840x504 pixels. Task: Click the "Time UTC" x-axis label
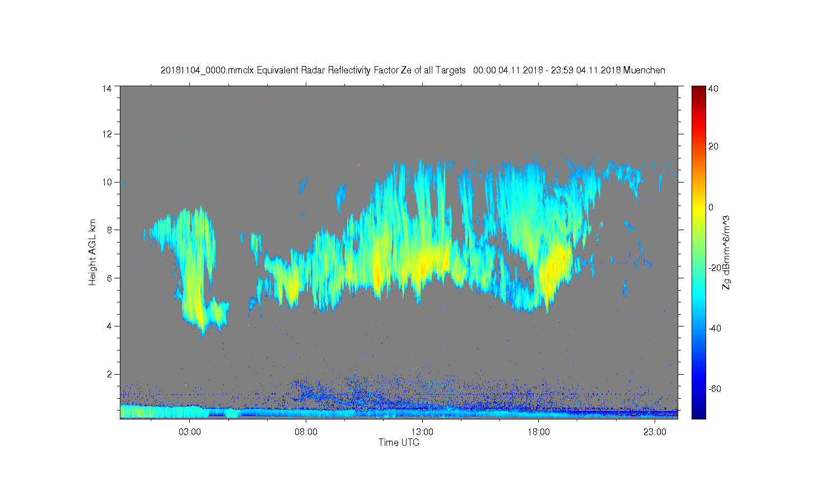399,442
